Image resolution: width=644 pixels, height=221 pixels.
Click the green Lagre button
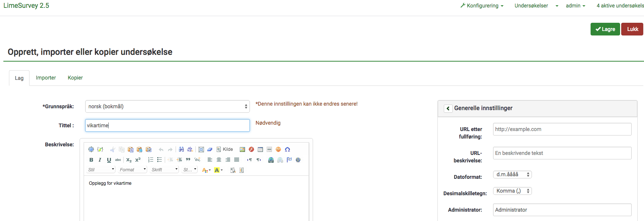605,29
